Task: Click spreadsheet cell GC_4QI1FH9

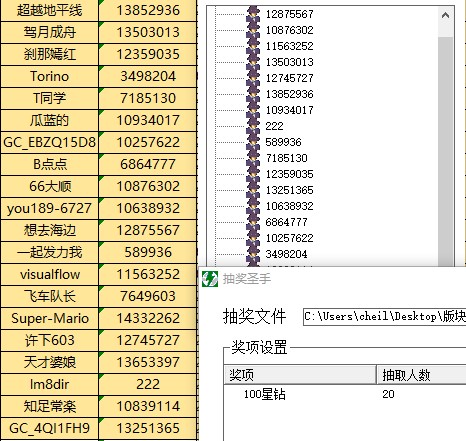Action: (49, 428)
